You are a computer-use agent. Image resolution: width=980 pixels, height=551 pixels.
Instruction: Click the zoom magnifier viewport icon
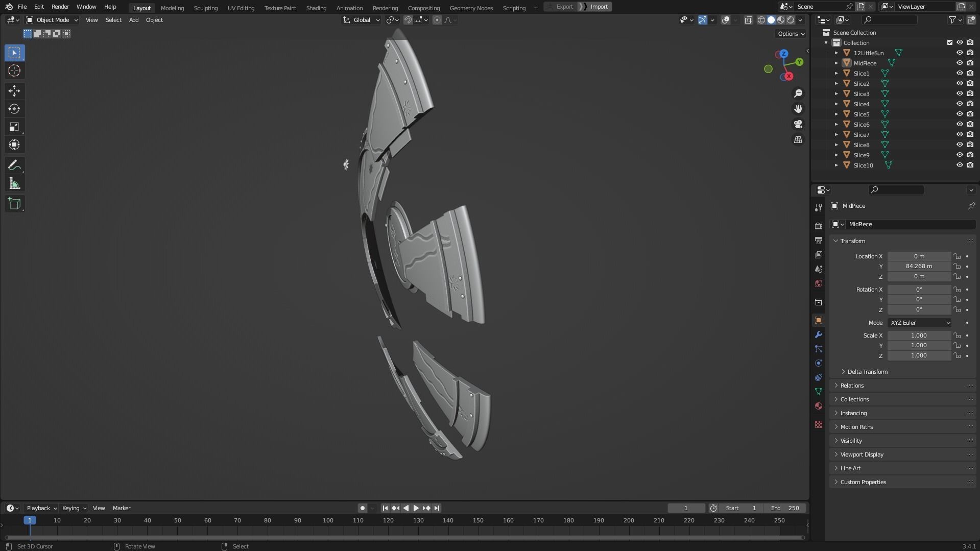point(798,93)
